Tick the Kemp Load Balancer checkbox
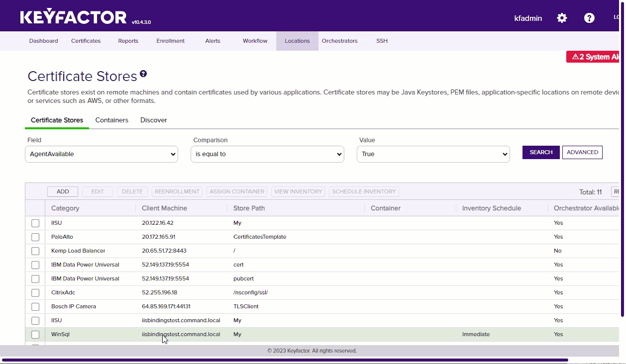The image size is (626, 364). tap(35, 251)
